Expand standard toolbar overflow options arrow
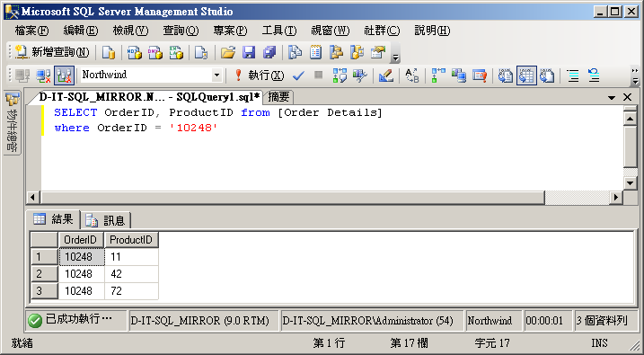This screenshot has height=355, width=644. tap(395, 58)
